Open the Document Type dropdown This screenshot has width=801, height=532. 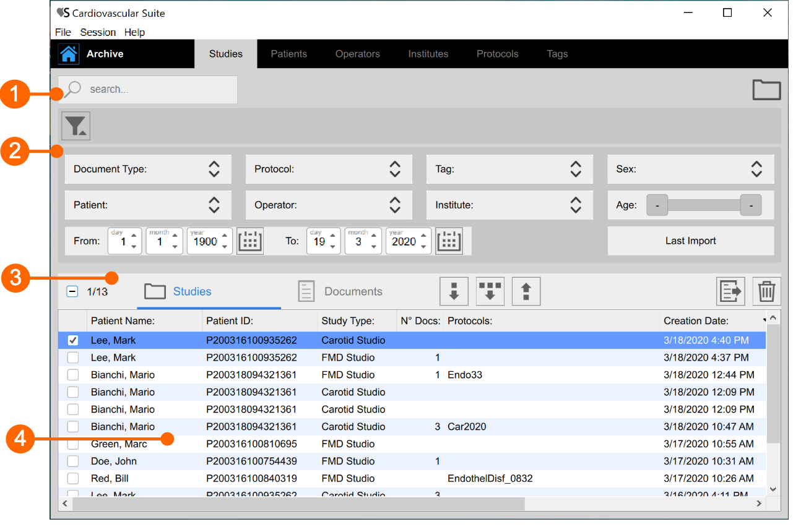(148, 169)
